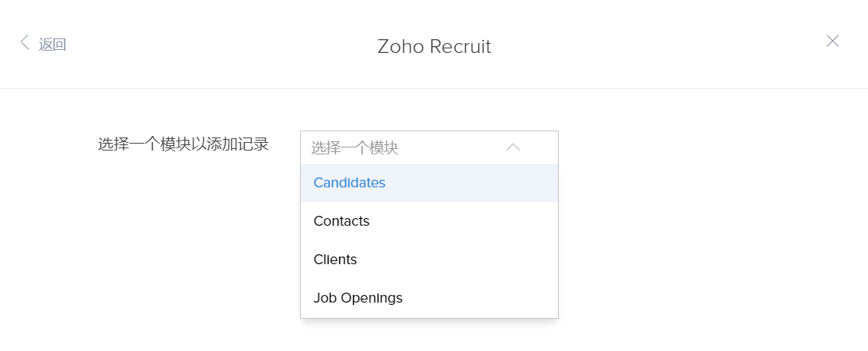868x351 pixels.
Task: Click the Zoho Recruit title heading
Action: point(434,46)
